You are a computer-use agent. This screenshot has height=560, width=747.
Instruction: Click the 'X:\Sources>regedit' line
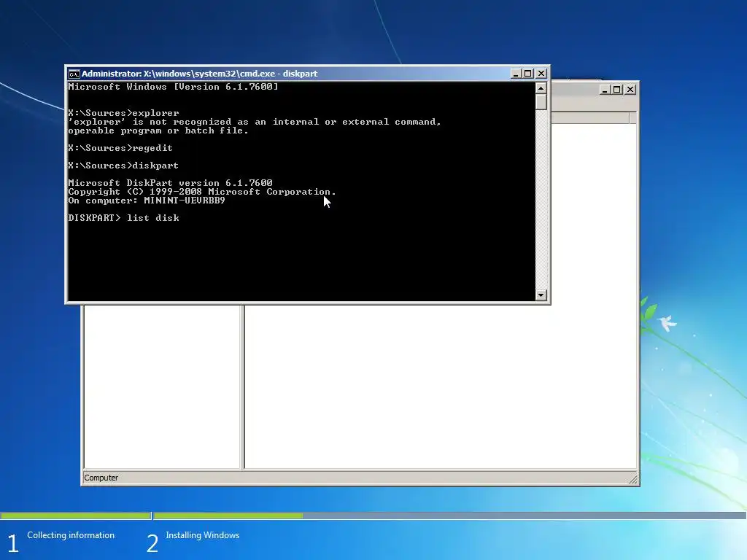120,147
